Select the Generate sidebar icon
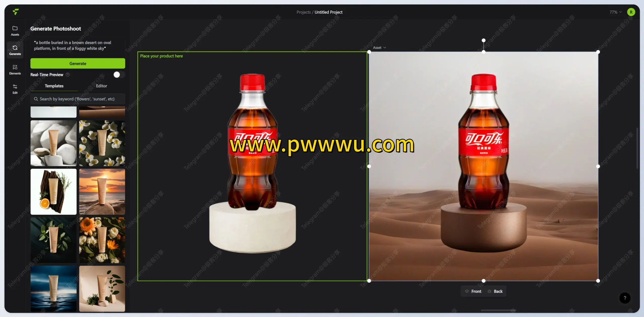The image size is (644, 317). (x=15, y=50)
